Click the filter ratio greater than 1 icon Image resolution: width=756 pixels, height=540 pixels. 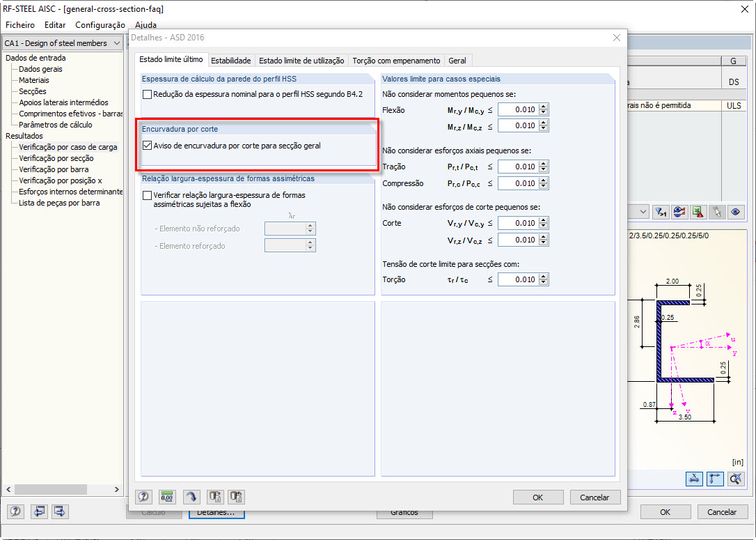(x=661, y=212)
